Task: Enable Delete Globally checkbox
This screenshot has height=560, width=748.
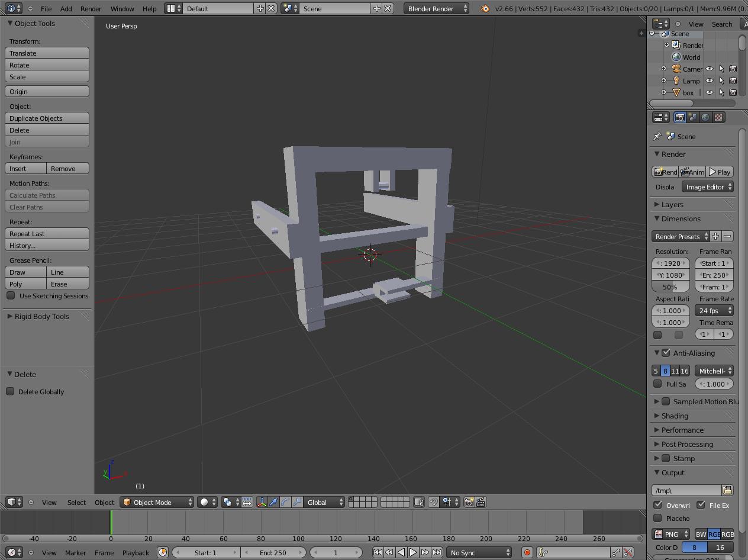Action: tap(10, 391)
